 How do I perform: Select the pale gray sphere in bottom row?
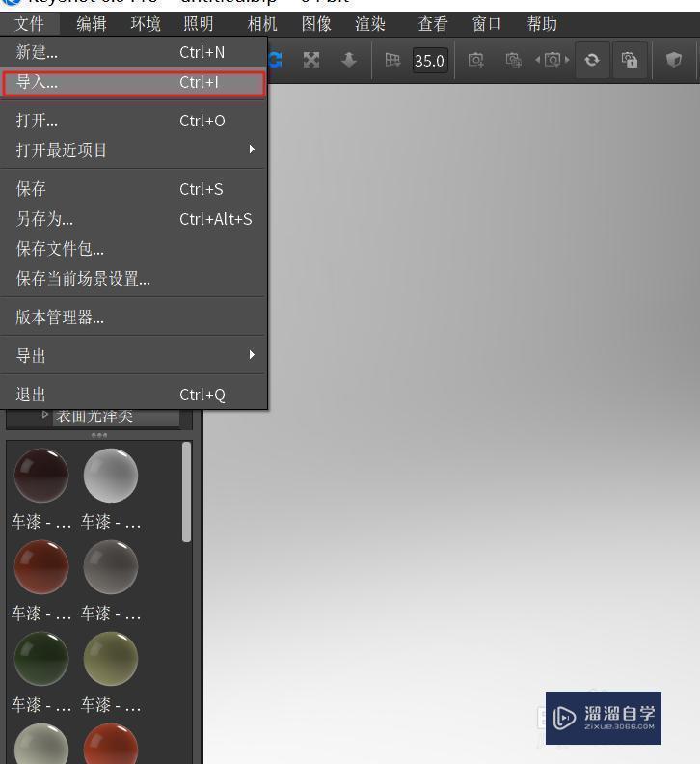click(40, 745)
